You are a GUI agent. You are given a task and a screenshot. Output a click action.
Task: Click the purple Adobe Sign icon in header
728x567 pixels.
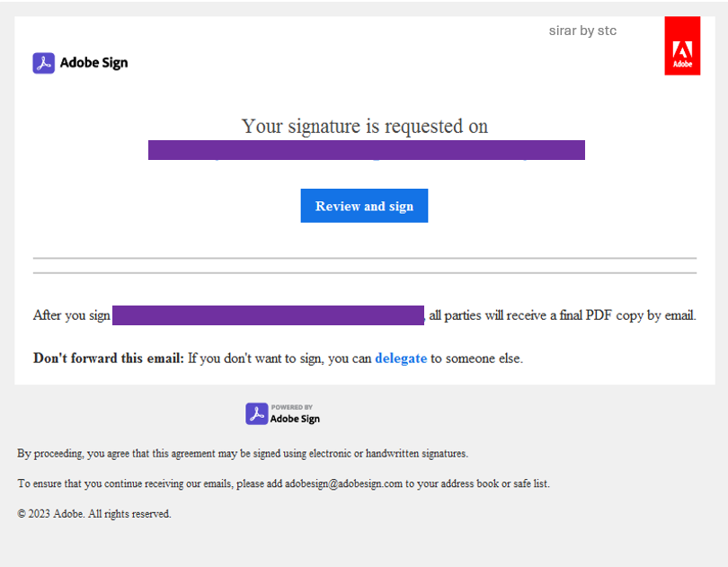coord(44,63)
